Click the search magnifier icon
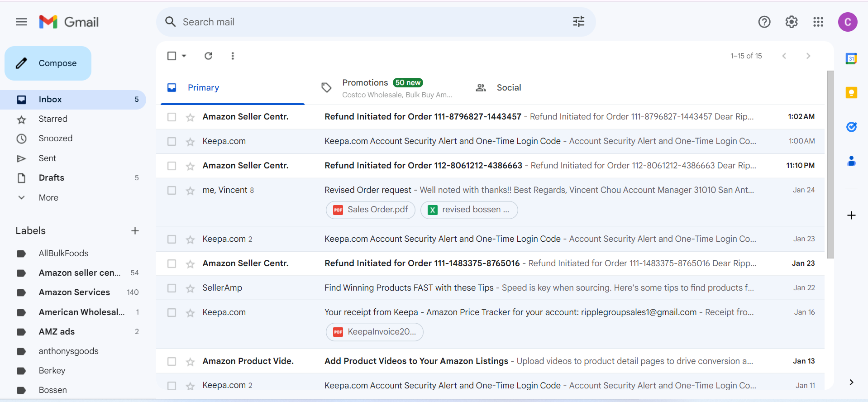The image size is (868, 402). coord(170,22)
